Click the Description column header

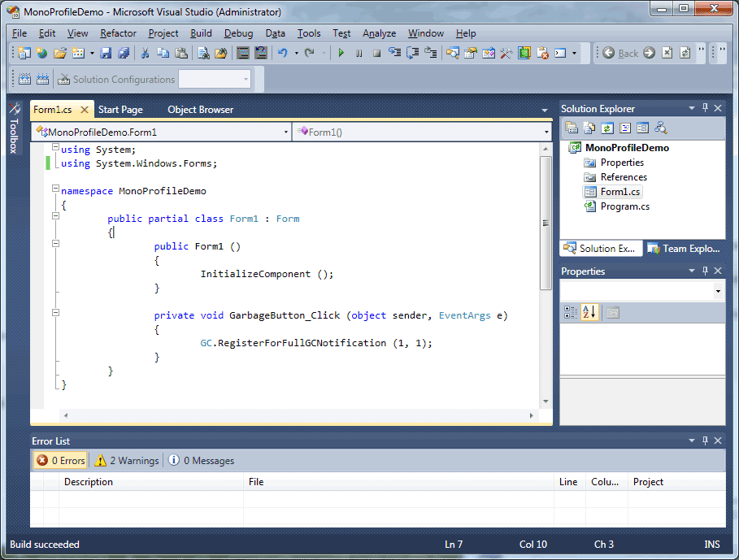click(151, 481)
